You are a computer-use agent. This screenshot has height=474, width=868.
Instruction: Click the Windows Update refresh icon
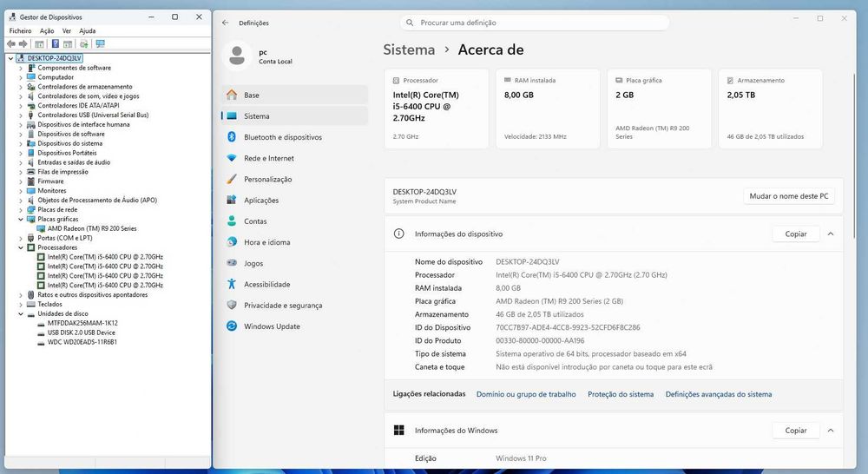(232, 326)
